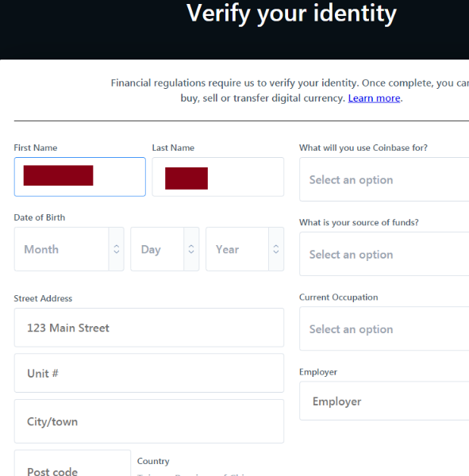
Task: Focus the Last Name input field
Action: 218,177
